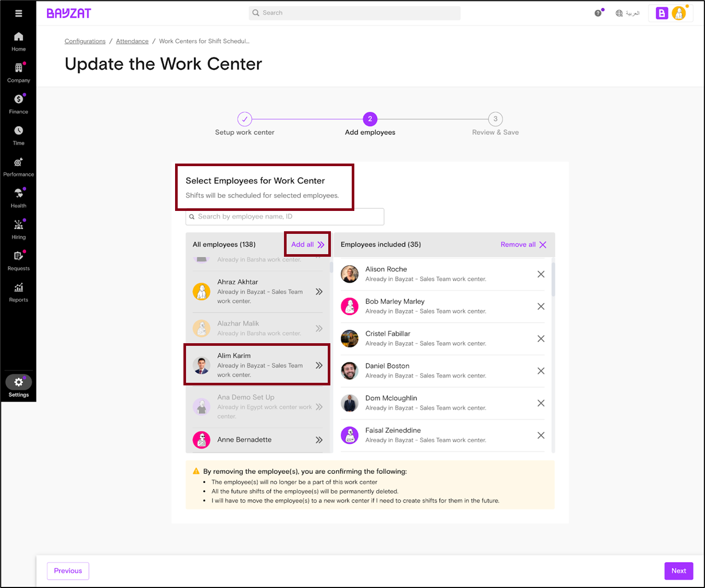Open the Health sidebar icon
Viewport: 705px width, 588px height.
coord(19,193)
